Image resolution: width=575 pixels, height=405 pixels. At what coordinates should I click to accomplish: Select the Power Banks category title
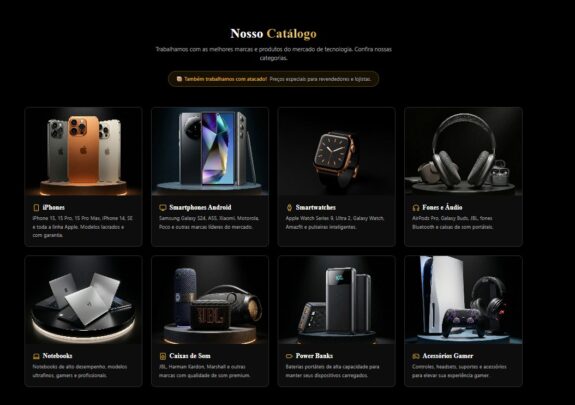[314, 356]
